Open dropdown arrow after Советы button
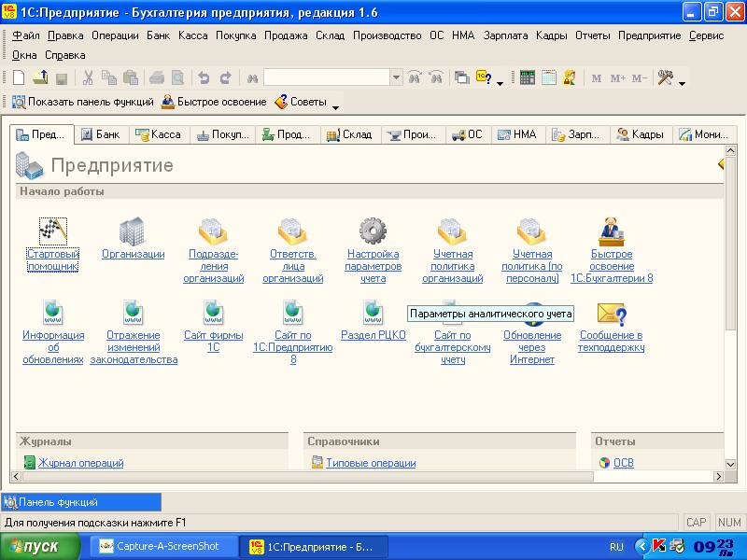The height and width of the screenshot is (560, 747). point(335,108)
